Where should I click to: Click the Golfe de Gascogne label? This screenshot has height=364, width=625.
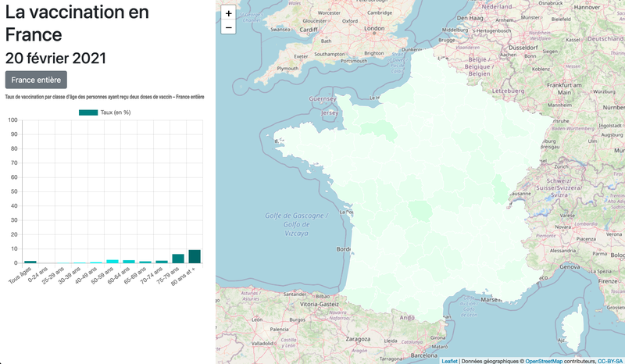click(296, 216)
